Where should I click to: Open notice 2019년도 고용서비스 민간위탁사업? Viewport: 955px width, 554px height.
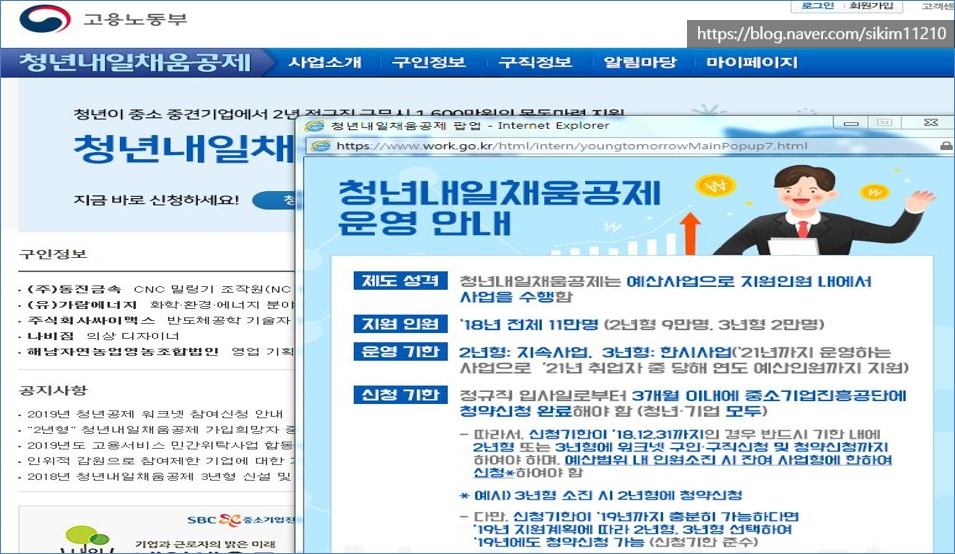[x=161, y=446]
